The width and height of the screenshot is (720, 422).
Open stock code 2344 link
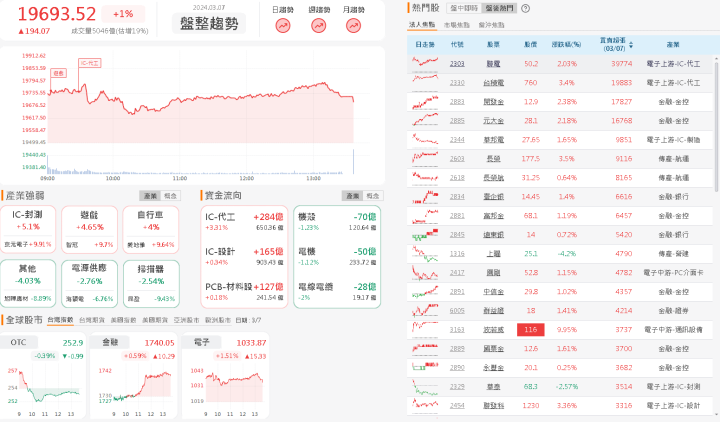[457, 140]
